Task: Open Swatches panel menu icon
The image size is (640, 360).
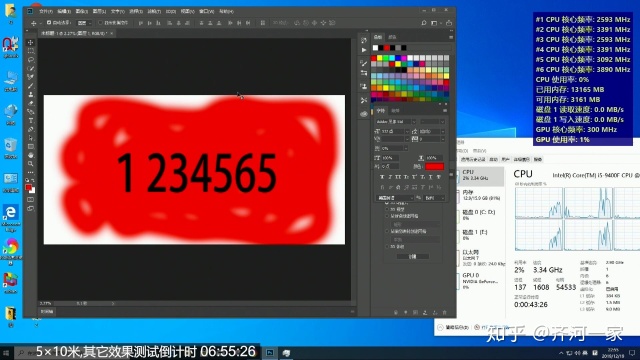Action: tap(451, 37)
